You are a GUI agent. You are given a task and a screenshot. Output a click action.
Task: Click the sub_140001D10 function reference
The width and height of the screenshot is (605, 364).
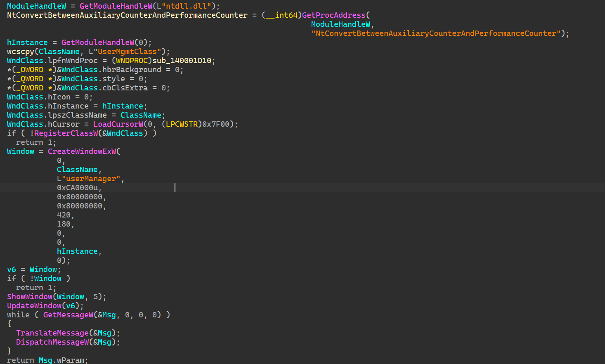182,61
